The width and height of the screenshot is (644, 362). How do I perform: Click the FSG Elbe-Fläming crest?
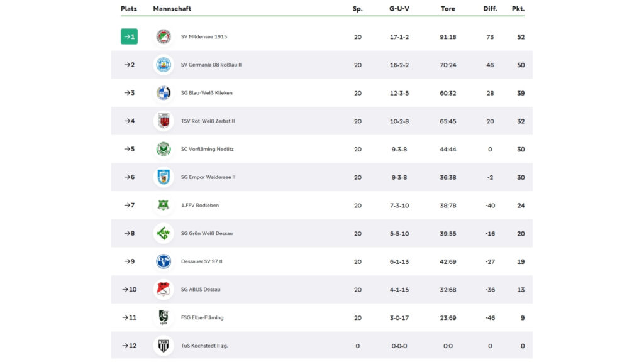pyautogui.click(x=164, y=317)
